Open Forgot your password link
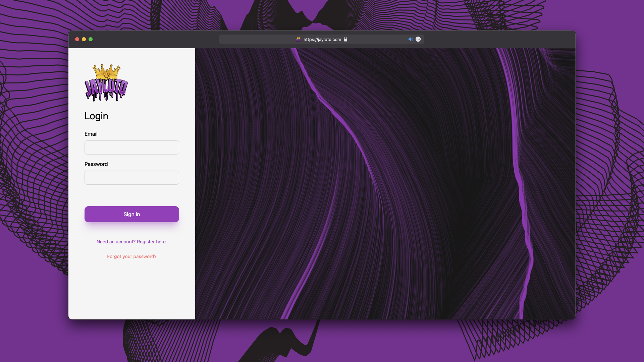Image resolution: width=644 pixels, height=362 pixels. coord(132,256)
